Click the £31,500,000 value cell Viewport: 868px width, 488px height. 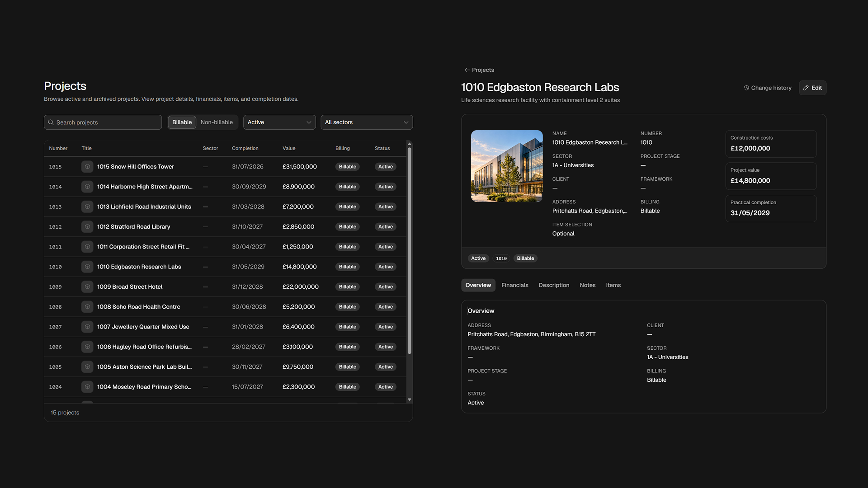pos(300,167)
